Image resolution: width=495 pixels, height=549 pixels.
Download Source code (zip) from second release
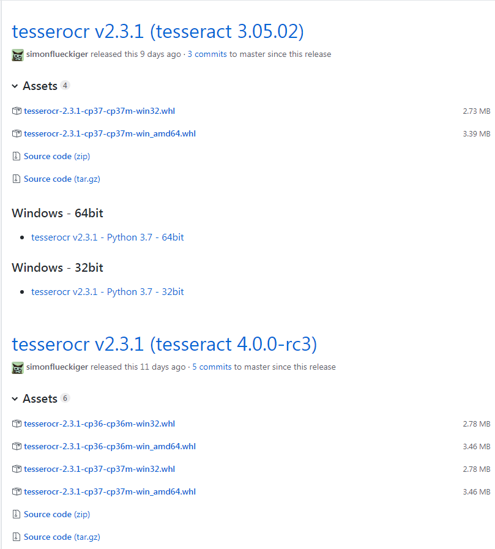click(57, 514)
